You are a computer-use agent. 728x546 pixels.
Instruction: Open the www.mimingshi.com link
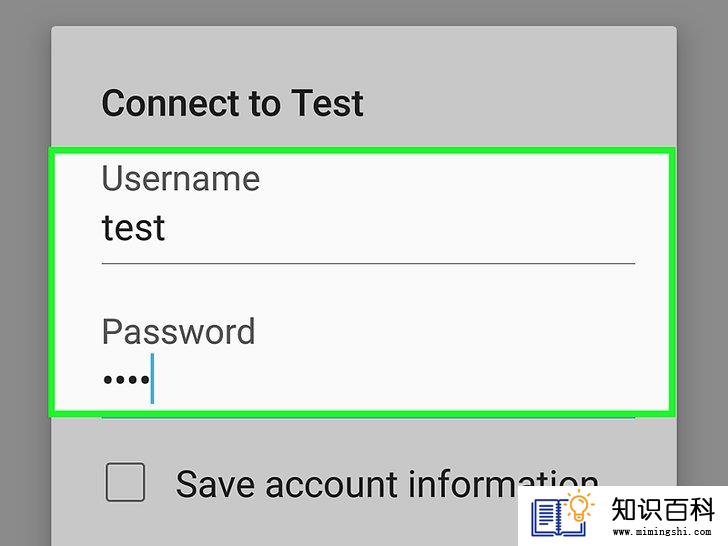pyautogui.click(x=662, y=532)
